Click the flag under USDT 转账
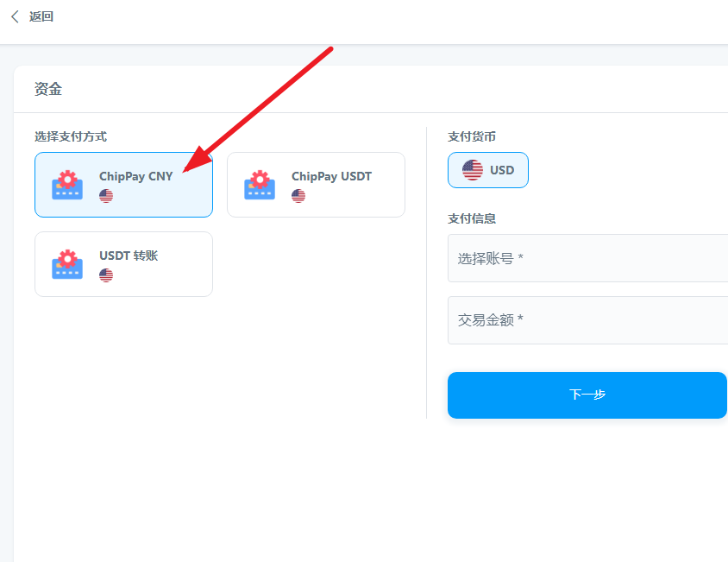This screenshot has width=728, height=562. [x=106, y=275]
